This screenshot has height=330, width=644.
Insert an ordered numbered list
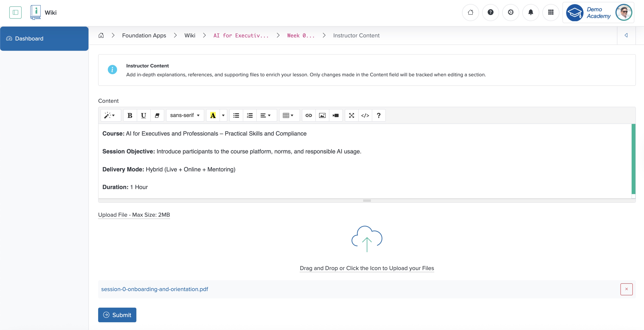[249, 115]
